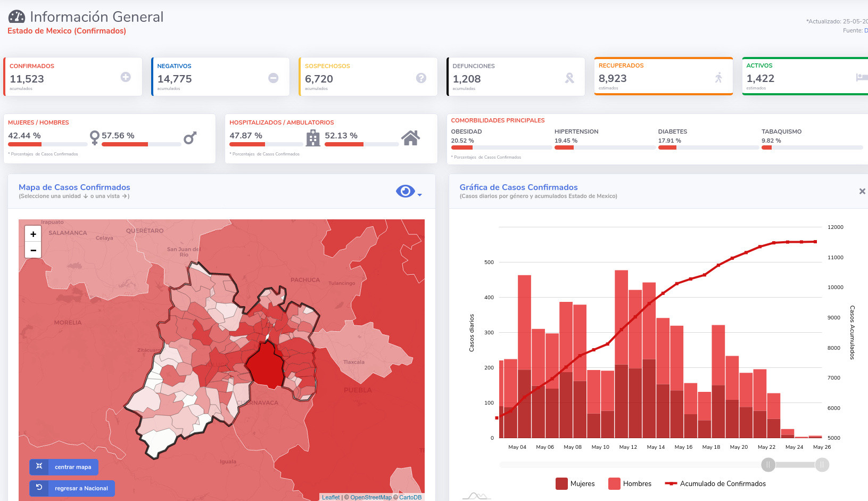The height and width of the screenshot is (501, 868).
Task: Open the CartoDB attribution link
Action: (410, 497)
